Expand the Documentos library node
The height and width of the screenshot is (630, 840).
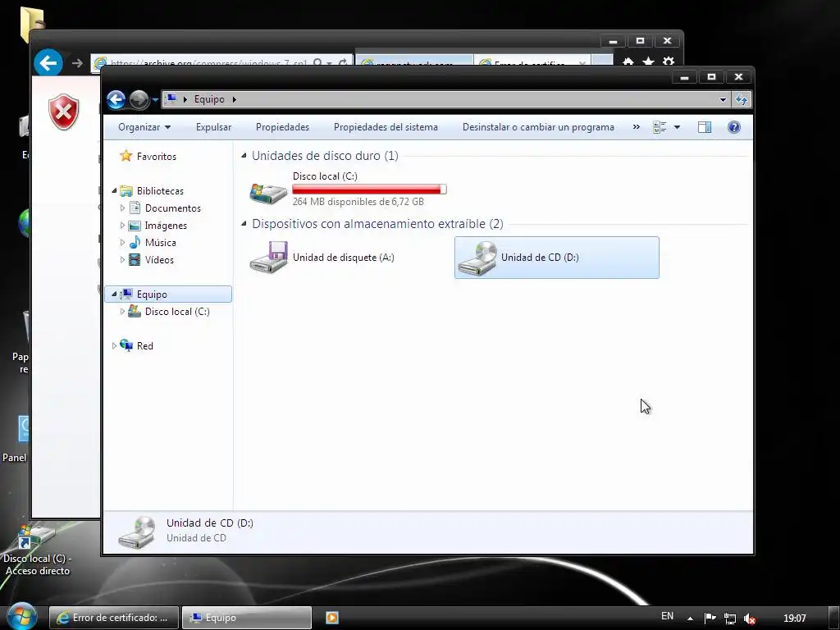(x=122, y=208)
